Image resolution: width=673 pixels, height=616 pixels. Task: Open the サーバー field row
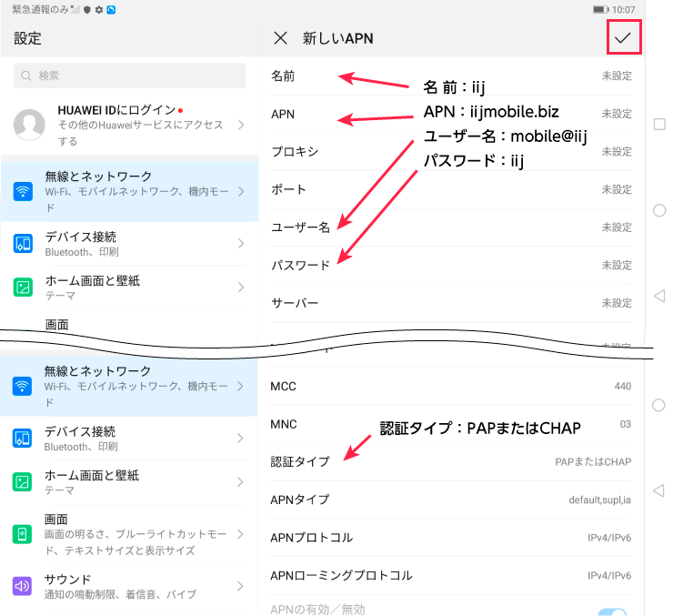point(451,303)
